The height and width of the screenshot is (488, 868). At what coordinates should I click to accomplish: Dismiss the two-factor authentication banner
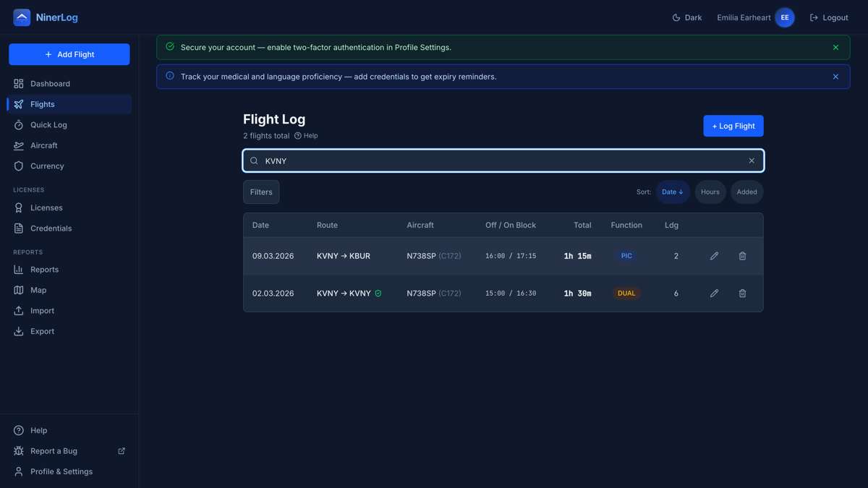(835, 48)
